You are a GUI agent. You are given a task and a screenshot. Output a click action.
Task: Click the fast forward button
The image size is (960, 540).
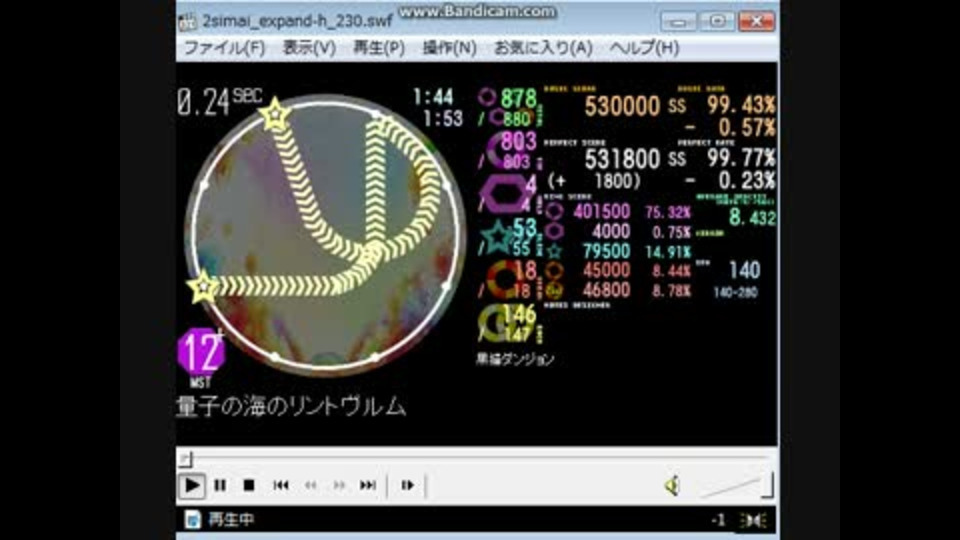pos(339,486)
